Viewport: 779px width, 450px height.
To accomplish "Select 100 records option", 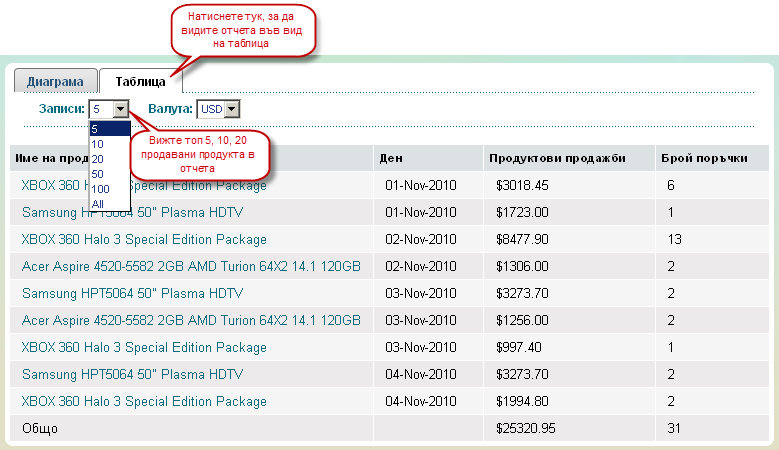I will [99, 189].
